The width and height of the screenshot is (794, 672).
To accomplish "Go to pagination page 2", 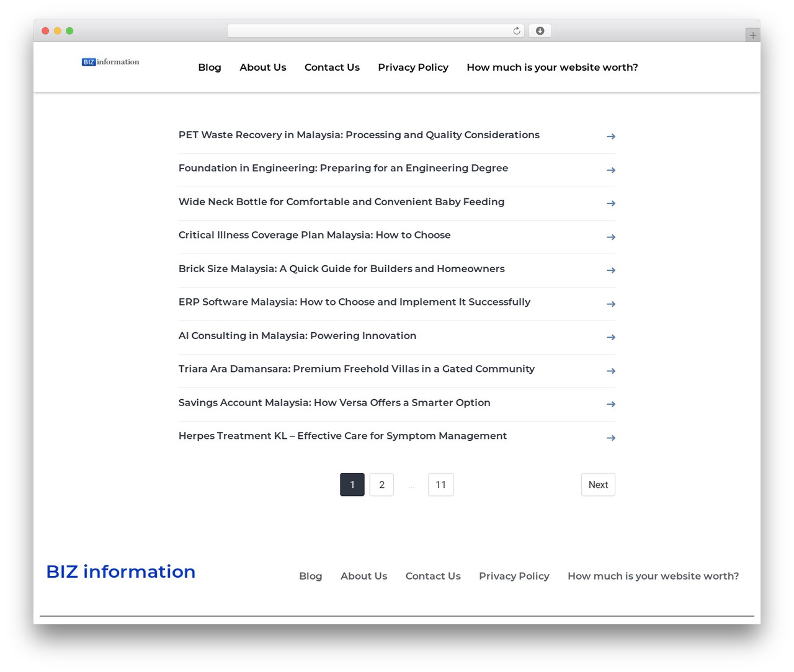I will point(381,485).
